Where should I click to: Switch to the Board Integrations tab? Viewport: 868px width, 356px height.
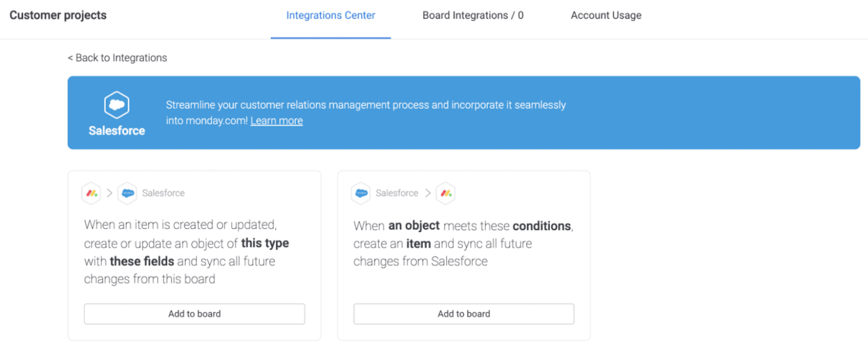[473, 15]
